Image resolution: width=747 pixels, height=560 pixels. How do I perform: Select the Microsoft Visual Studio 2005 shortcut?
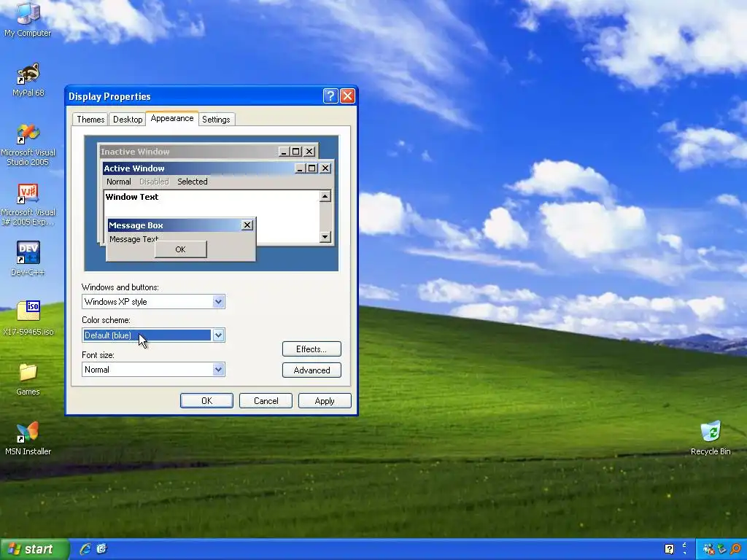[28, 145]
